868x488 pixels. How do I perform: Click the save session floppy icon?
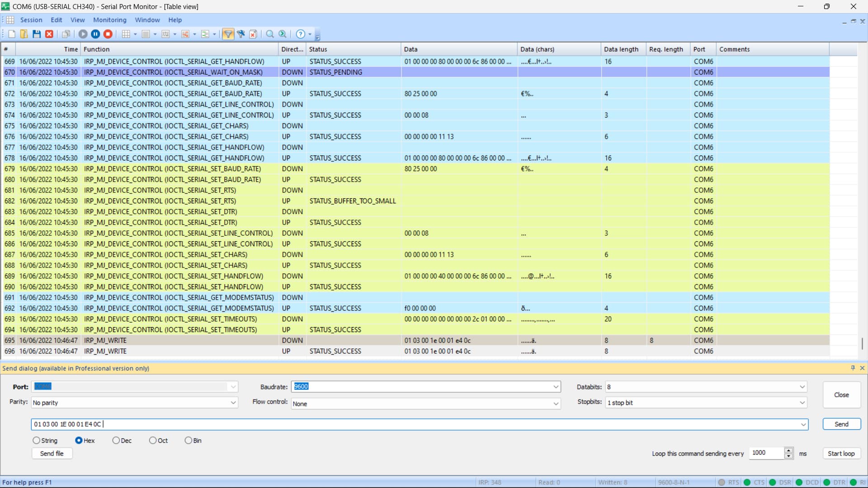(x=37, y=34)
